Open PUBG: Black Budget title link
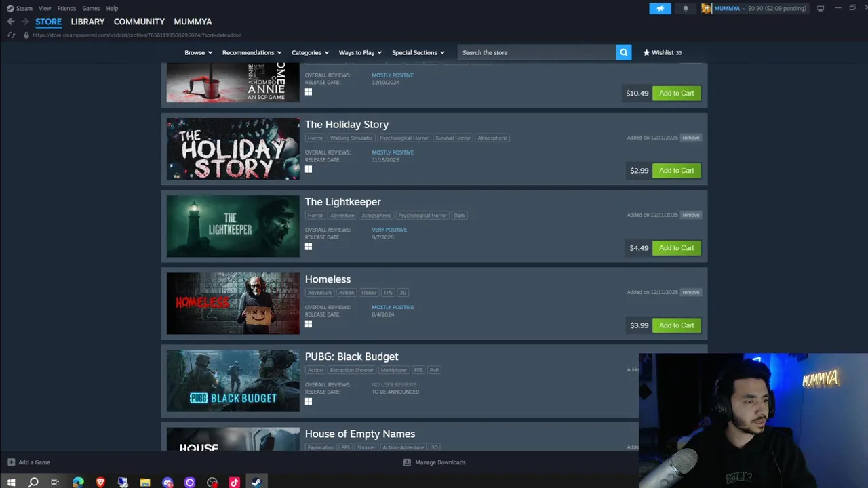Image resolution: width=868 pixels, height=488 pixels. pyautogui.click(x=351, y=356)
